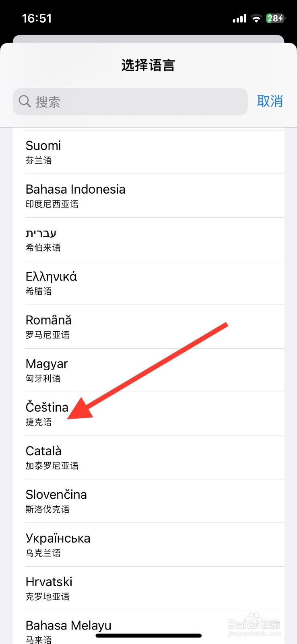Select the Hebrew (希伯来语) language
This screenshot has height=644, width=297.
[x=148, y=239]
